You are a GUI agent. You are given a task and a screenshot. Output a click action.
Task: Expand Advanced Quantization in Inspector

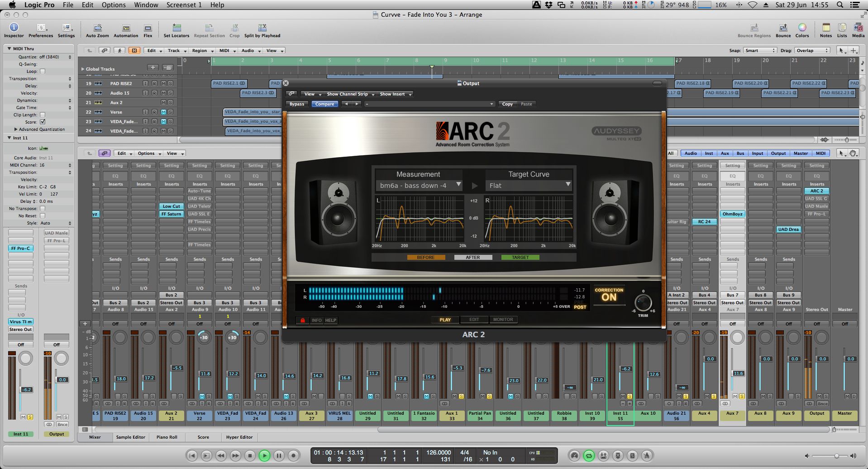coord(16,129)
